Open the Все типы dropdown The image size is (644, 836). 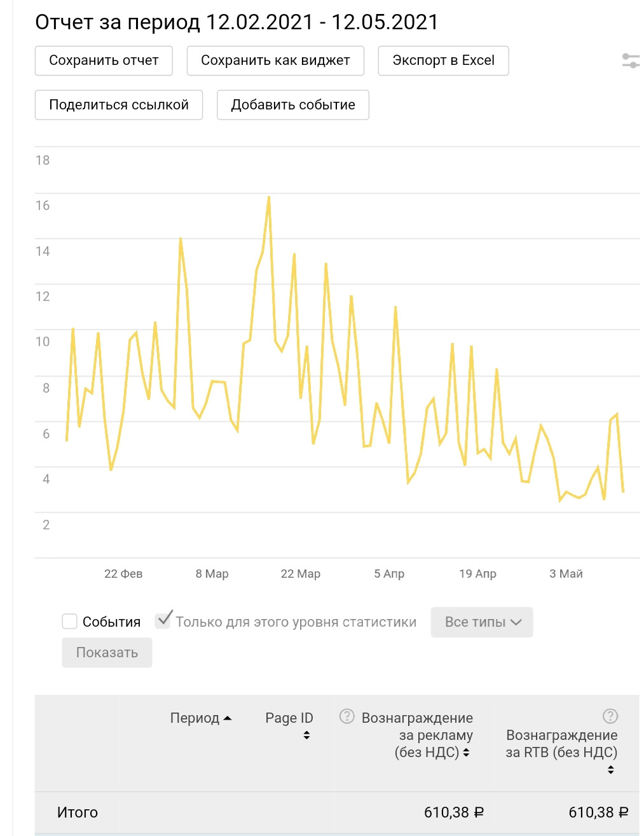point(482,622)
